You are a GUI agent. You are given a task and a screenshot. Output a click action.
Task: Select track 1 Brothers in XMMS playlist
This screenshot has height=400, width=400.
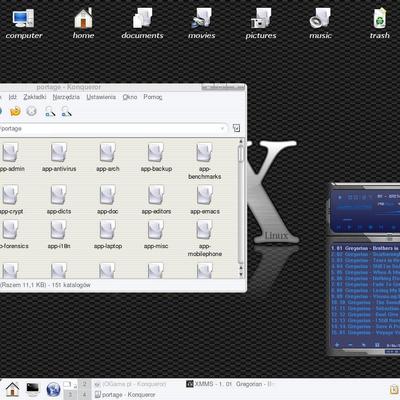point(365,248)
